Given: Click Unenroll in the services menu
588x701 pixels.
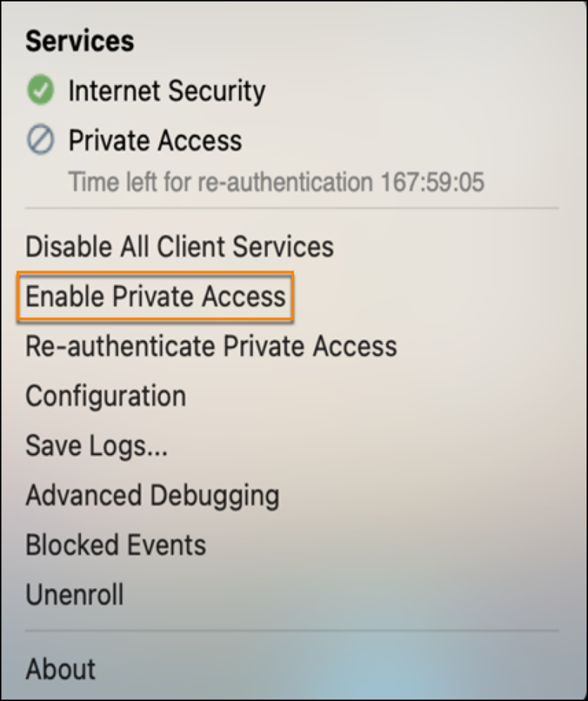Looking at the screenshot, I should point(73,595).
